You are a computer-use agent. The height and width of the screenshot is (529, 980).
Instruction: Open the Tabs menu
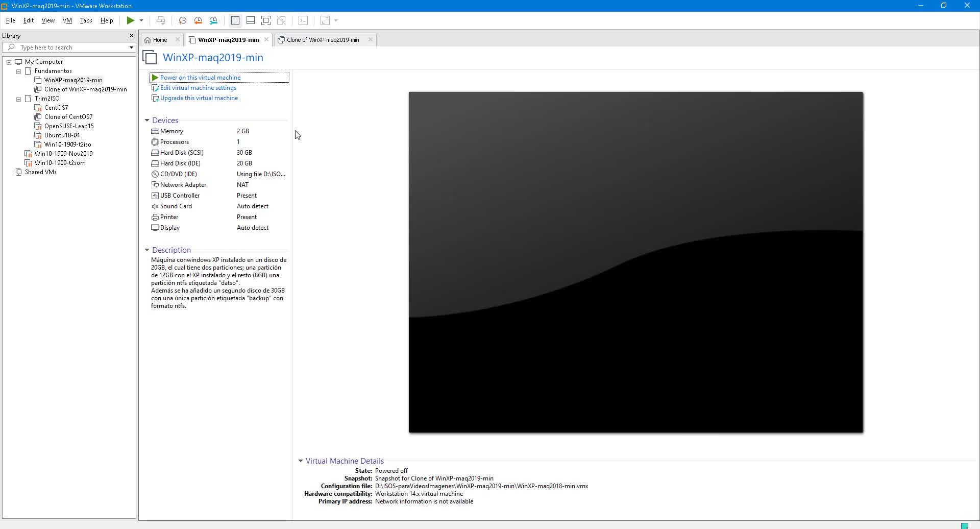pos(86,20)
